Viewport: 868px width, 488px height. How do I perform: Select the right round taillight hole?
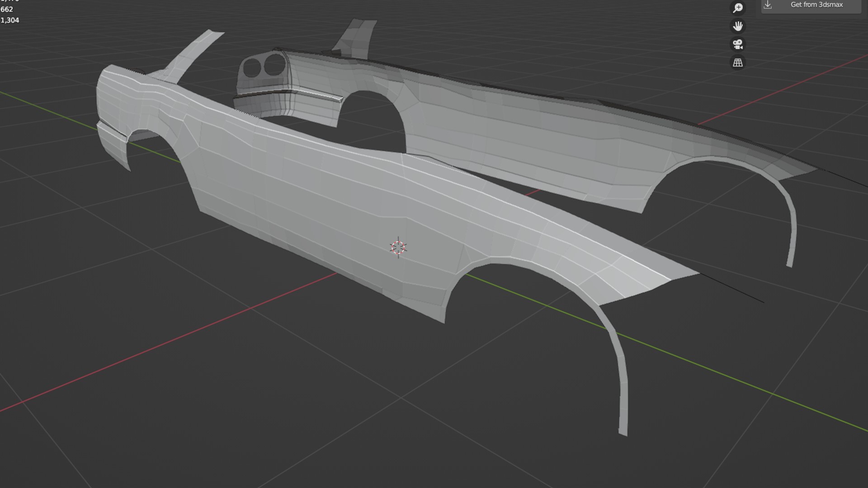click(274, 65)
